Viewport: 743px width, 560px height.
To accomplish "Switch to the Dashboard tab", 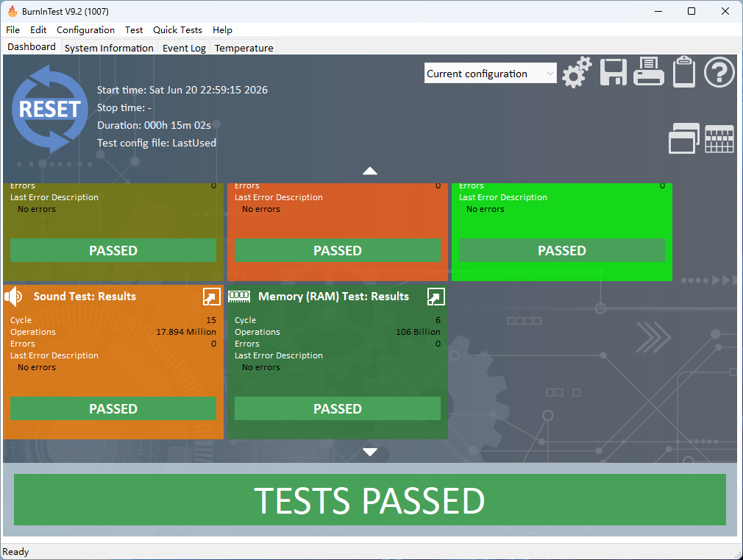I will coord(32,47).
